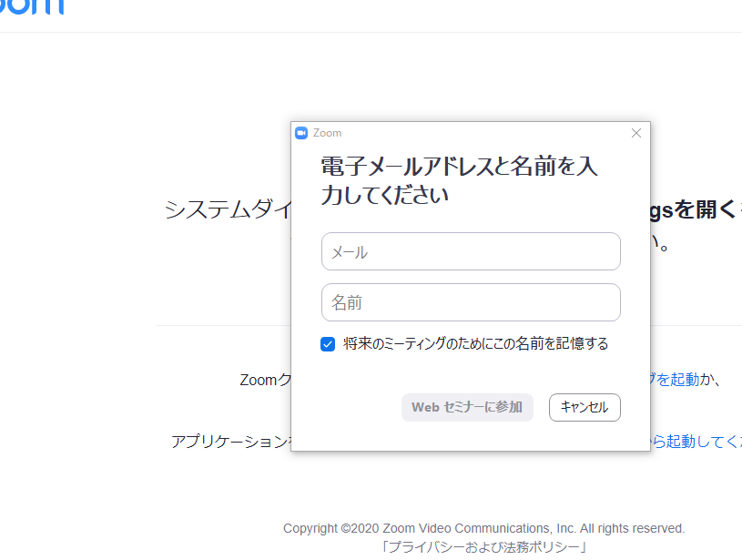Click the アプリケーション text on the background page
The width and height of the screenshot is (742, 560).
click(231, 442)
